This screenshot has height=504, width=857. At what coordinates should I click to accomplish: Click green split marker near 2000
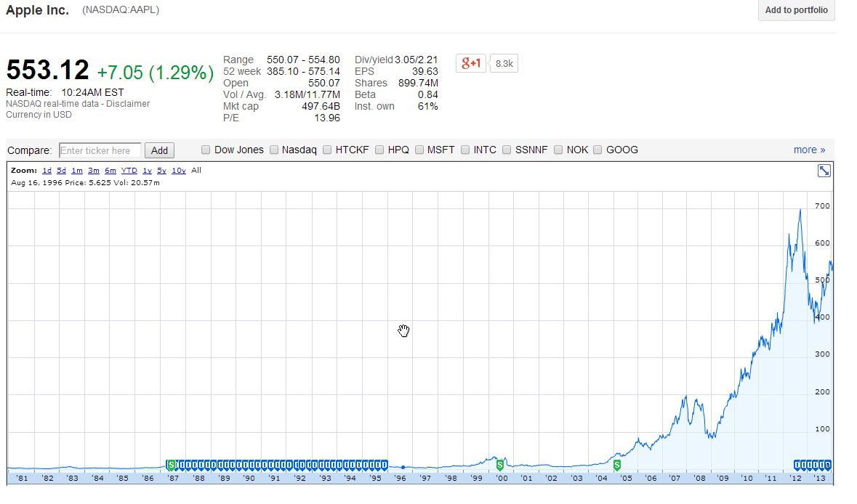[500, 465]
